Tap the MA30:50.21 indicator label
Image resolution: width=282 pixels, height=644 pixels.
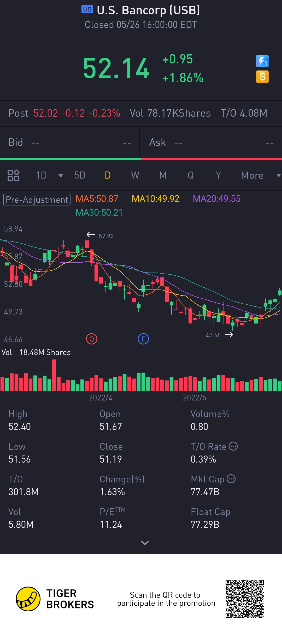(x=99, y=213)
